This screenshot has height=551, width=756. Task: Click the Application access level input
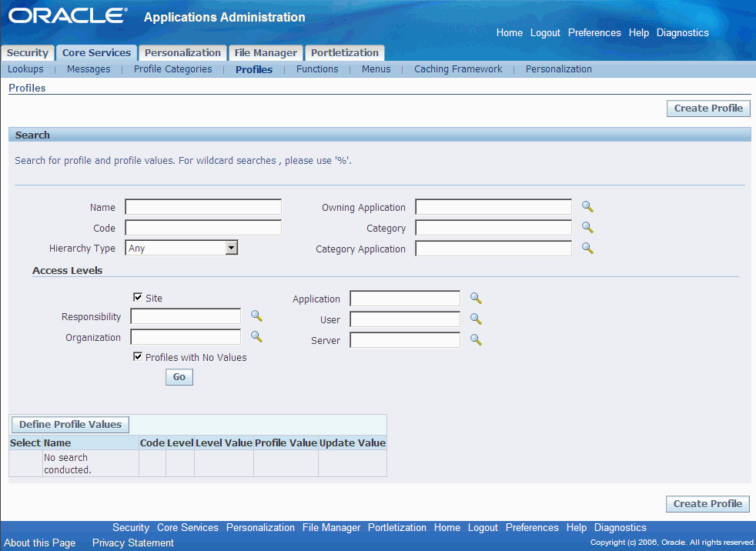tap(405, 299)
